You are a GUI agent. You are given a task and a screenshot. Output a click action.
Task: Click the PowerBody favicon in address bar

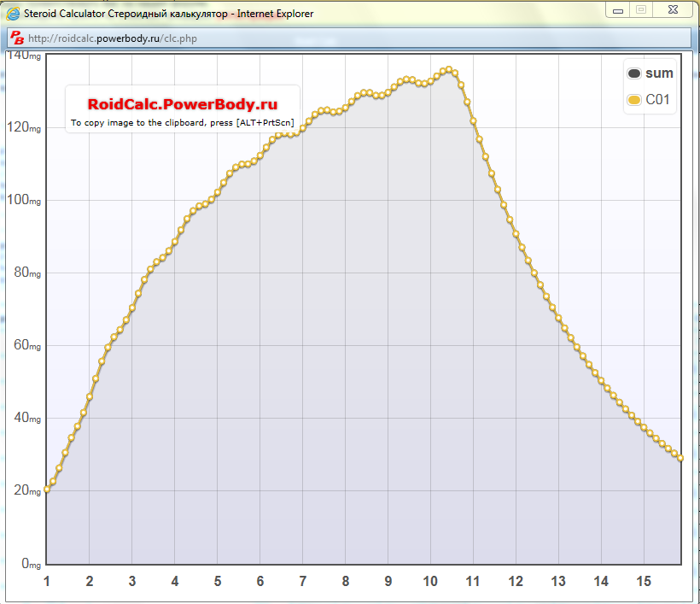(x=16, y=38)
